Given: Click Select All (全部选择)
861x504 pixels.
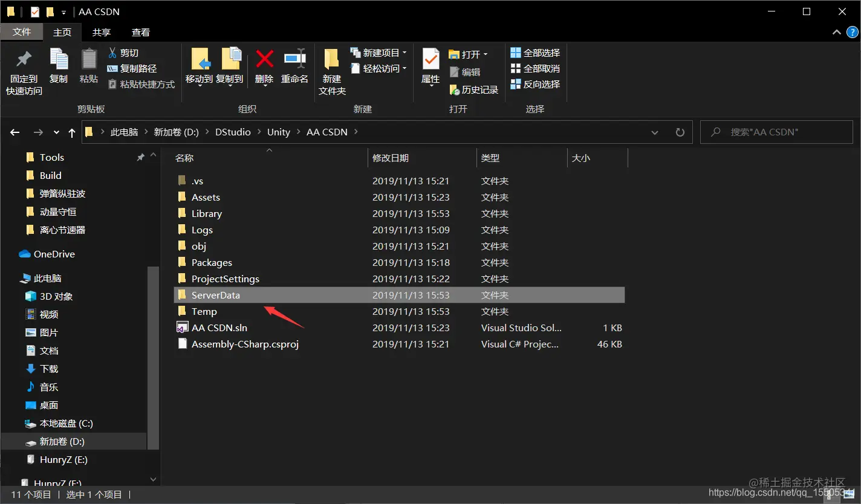Looking at the screenshot, I should point(536,53).
